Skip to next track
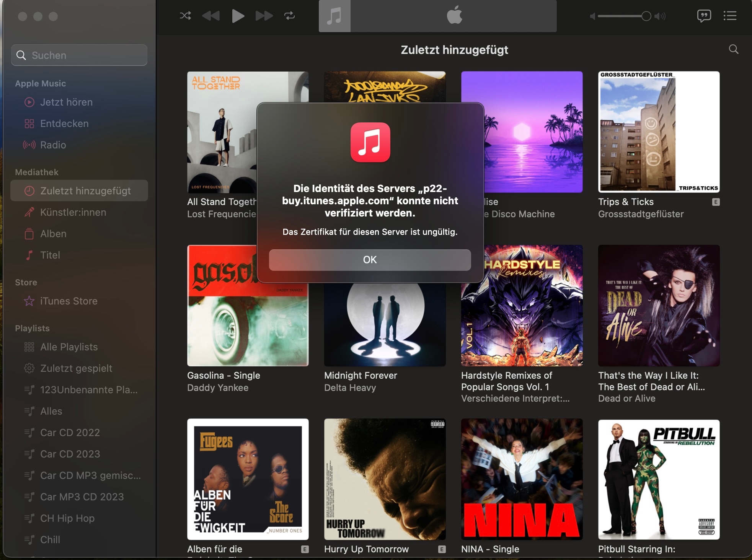This screenshot has height=560, width=752. (264, 16)
